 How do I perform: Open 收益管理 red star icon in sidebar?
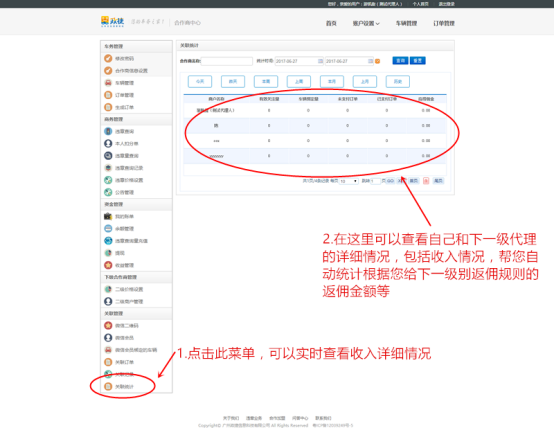108,265
